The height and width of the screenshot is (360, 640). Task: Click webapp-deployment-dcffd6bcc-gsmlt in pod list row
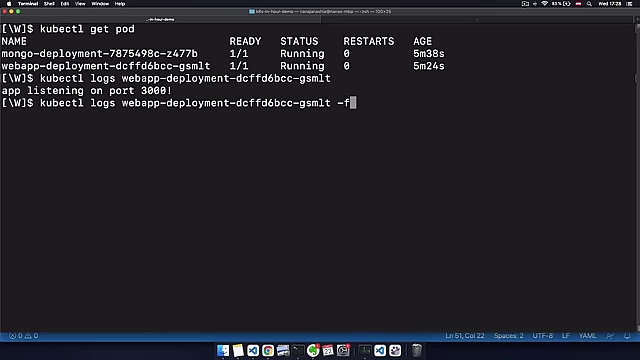pyautogui.click(x=106, y=66)
